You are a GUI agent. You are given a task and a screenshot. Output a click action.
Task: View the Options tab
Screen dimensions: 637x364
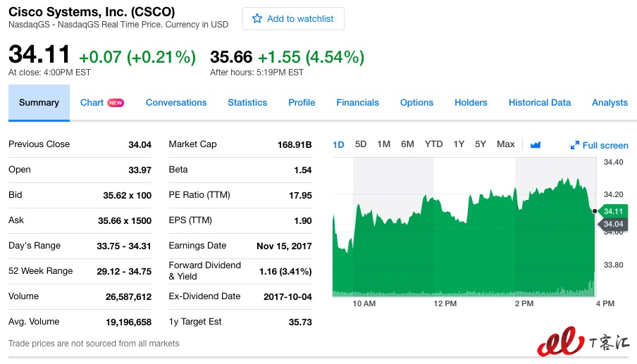(x=417, y=103)
